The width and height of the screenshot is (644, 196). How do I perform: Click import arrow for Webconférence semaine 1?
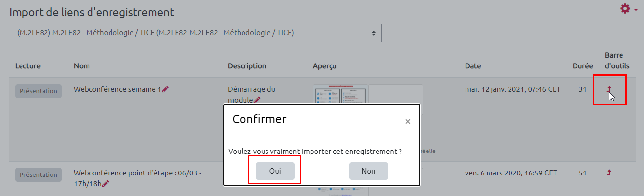(609, 89)
